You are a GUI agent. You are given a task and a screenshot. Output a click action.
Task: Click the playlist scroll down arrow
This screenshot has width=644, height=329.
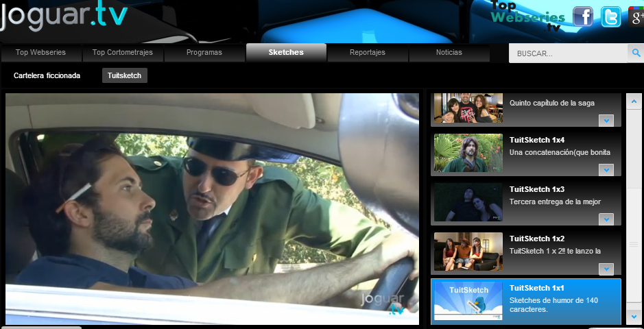coord(634,317)
